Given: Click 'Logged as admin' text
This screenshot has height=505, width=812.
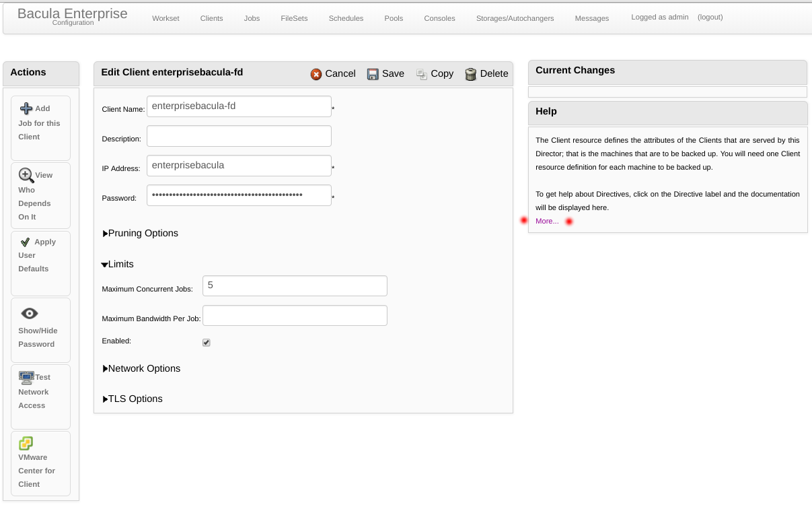Looking at the screenshot, I should [x=660, y=17].
